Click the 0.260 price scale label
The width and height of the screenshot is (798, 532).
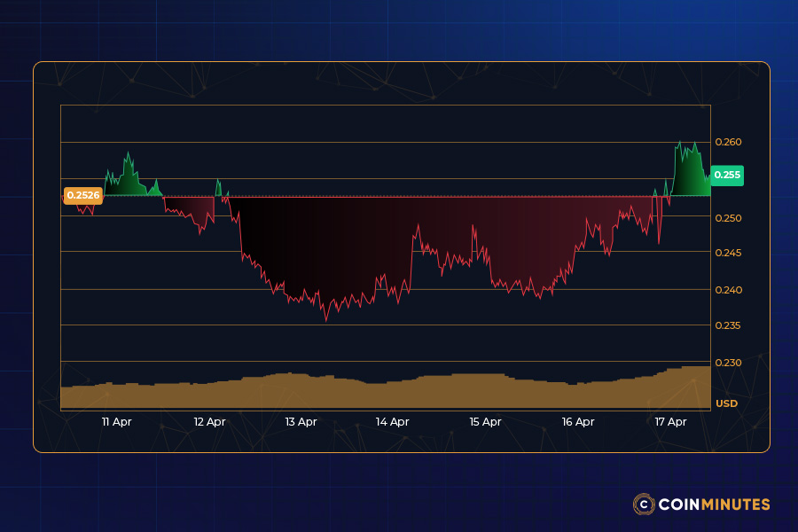point(727,141)
